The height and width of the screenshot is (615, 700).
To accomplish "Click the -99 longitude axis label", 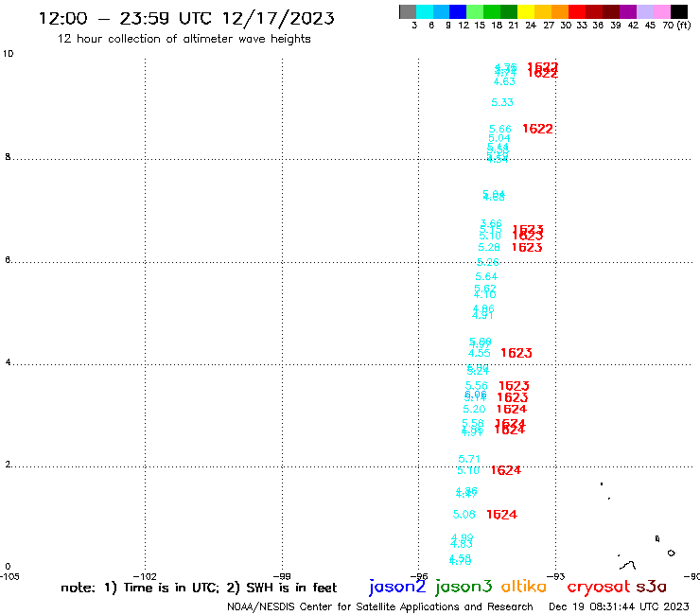I will pos(282,576).
